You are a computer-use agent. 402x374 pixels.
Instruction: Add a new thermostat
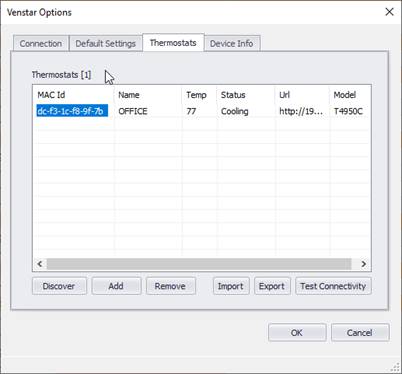coord(116,286)
